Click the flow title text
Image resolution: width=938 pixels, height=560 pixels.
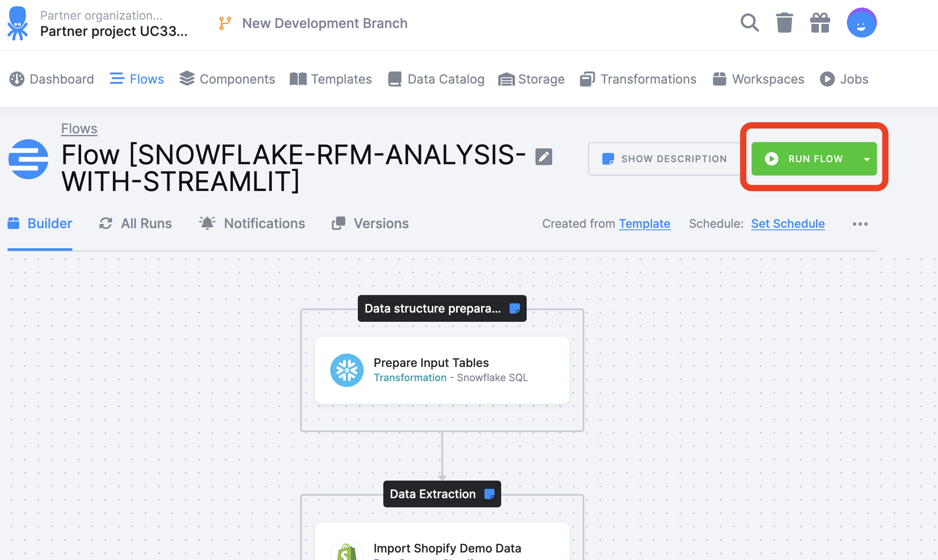pos(293,168)
